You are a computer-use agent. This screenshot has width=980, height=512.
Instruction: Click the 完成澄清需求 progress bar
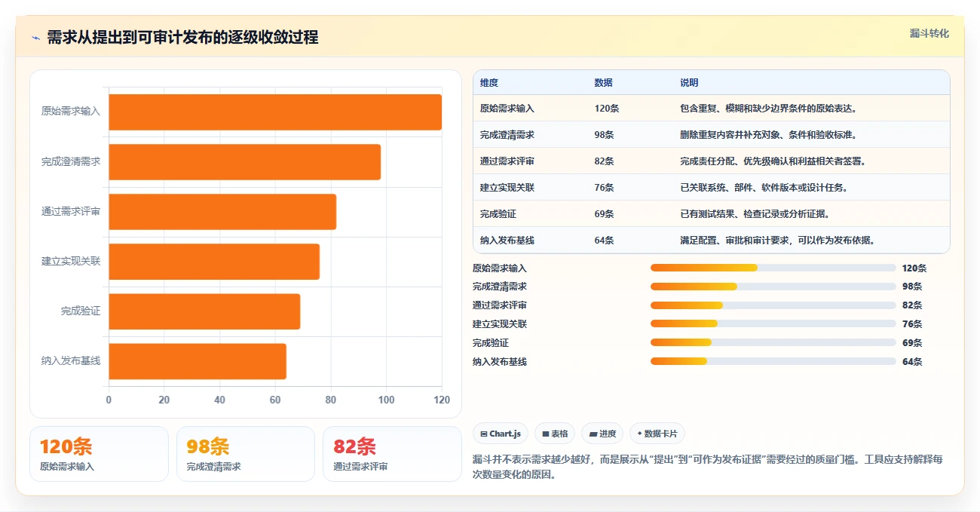coord(773,287)
